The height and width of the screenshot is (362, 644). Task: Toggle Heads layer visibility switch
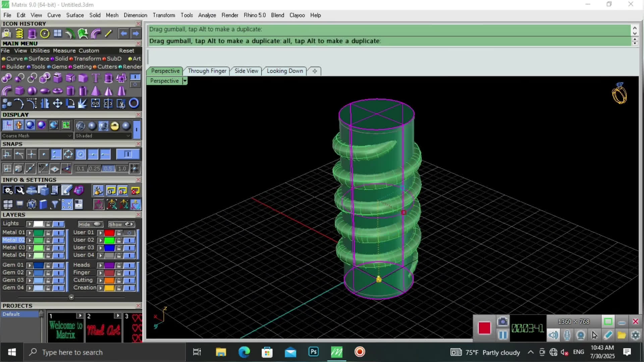tap(129, 265)
